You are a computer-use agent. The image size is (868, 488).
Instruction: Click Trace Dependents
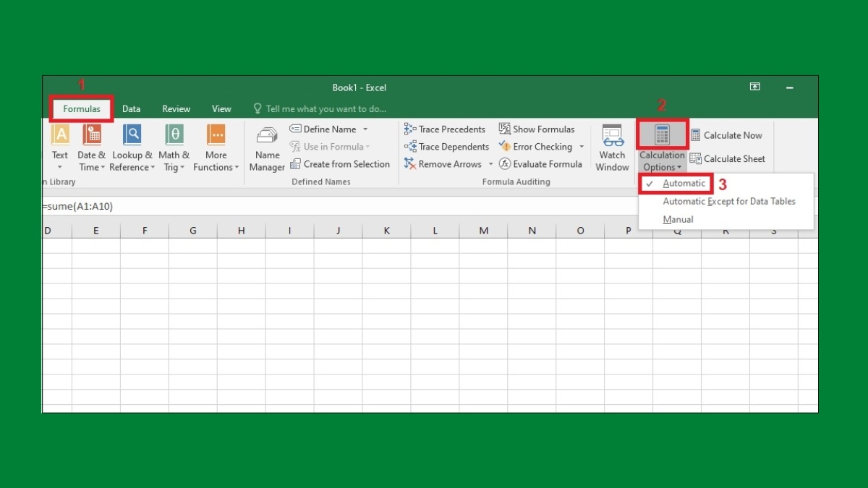[x=446, y=147]
